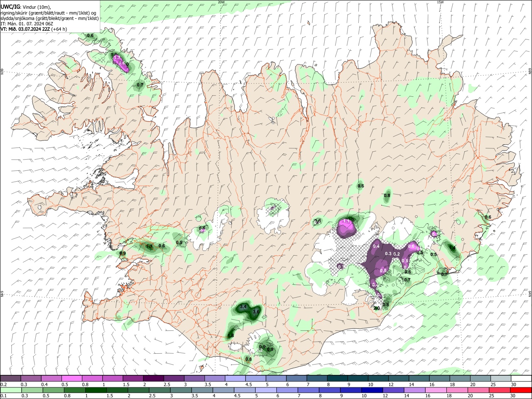Viewport: 532px width, 399px height.
Task: Click the 1.8 precipitation value on the map
Action: click(231, 336)
